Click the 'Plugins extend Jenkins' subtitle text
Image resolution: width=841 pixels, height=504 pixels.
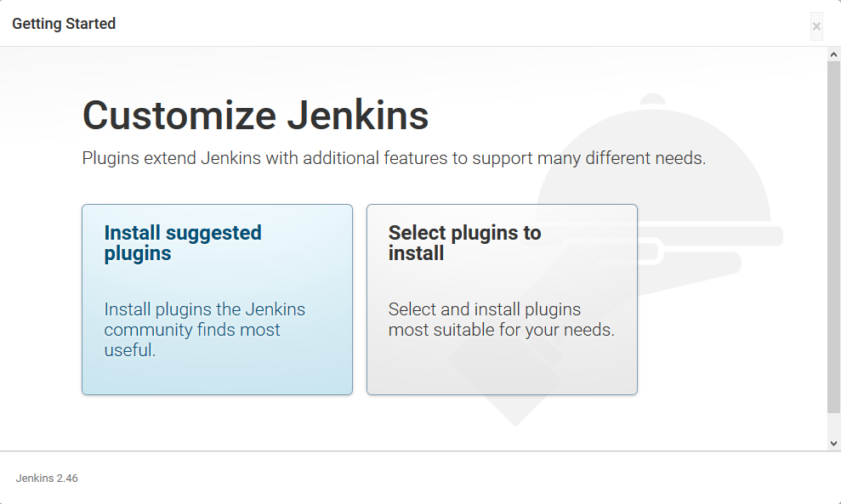click(394, 158)
